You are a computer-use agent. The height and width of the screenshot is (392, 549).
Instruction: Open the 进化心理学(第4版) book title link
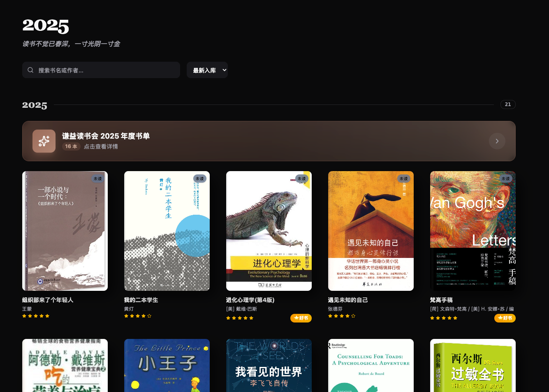pyautogui.click(x=250, y=300)
